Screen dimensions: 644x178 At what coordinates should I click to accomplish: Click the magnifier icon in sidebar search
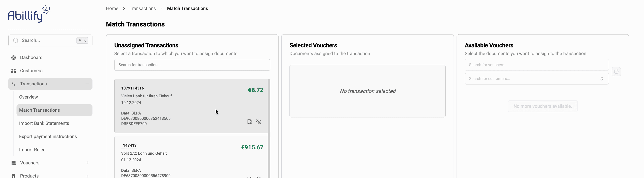[16, 40]
